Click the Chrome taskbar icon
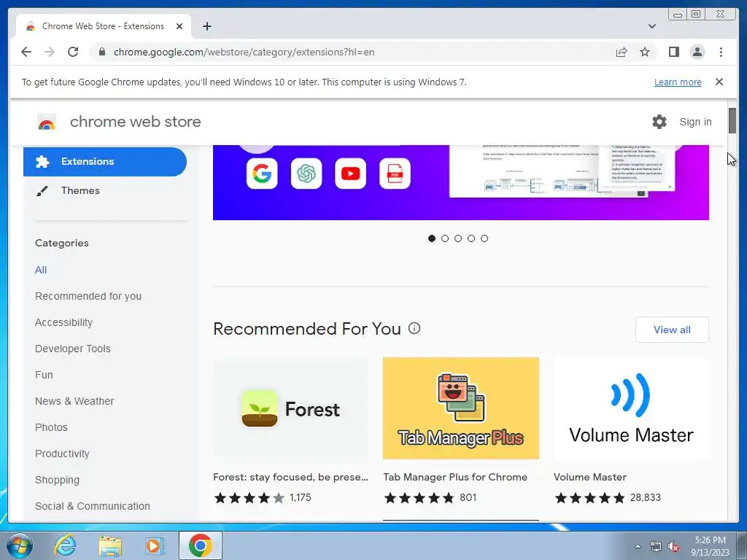747x560 pixels. 200,545
